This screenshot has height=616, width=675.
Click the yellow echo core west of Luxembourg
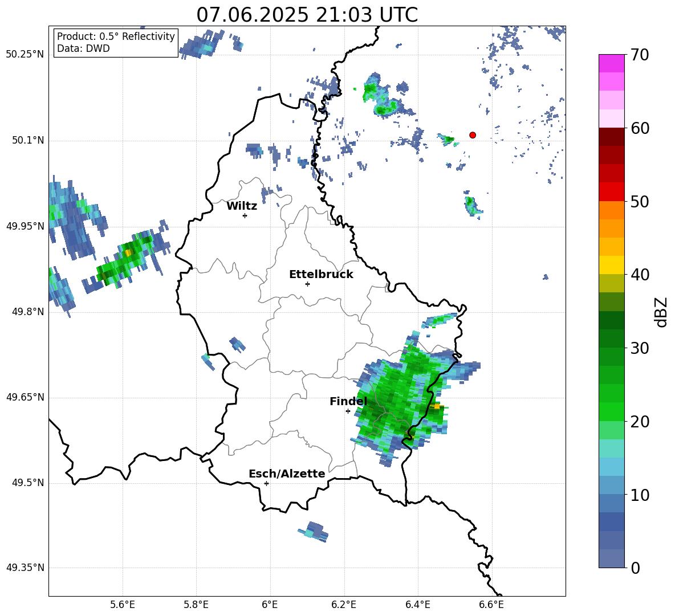pyautogui.click(x=128, y=252)
